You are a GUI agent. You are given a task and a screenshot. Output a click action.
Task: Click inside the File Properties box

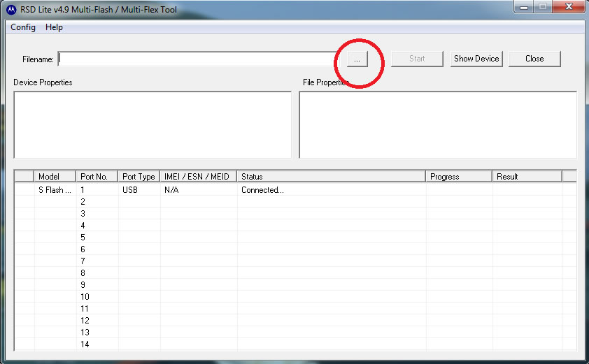coord(438,124)
